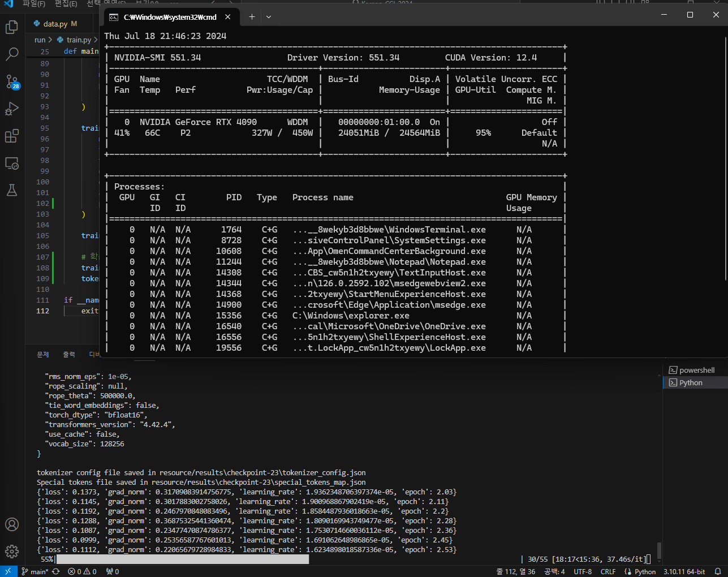This screenshot has width=728, height=577.
Task: Click the notifications bell in status bar
Action: coord(718,571)
